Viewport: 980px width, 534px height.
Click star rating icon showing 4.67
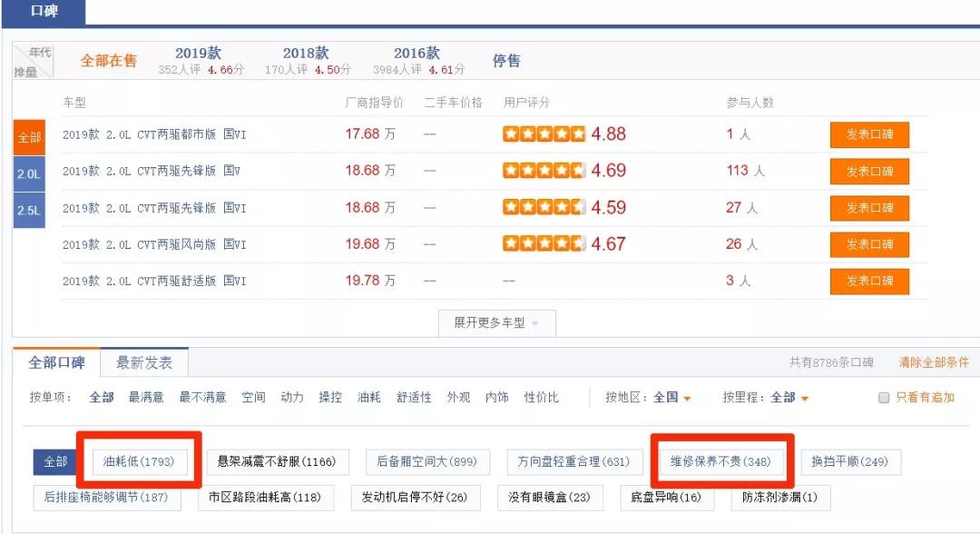[x=544, y=244]
